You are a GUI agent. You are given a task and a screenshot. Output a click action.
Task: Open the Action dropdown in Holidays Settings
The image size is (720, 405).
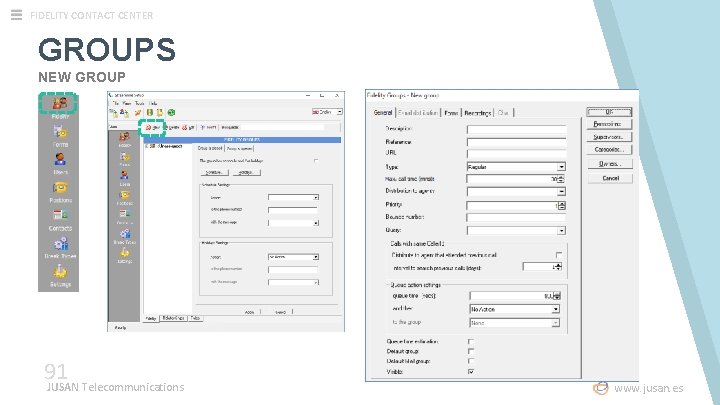(293, 257)
